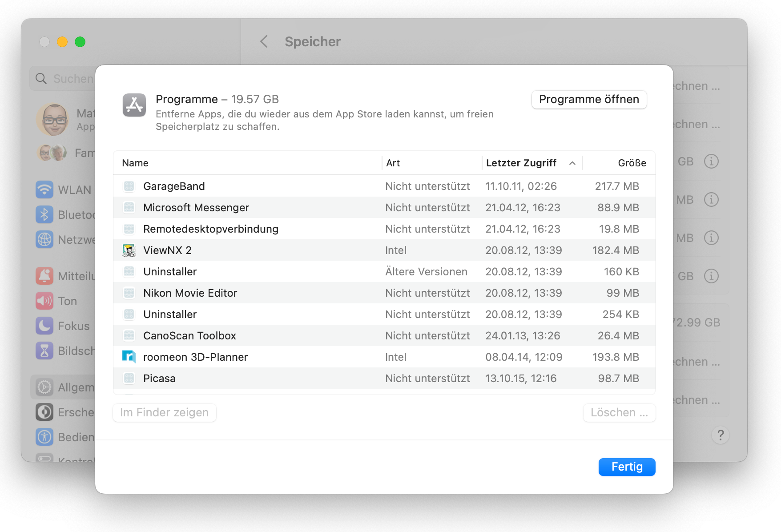Click the 08.04.14, 12:09 date cell

pos(524,357)
